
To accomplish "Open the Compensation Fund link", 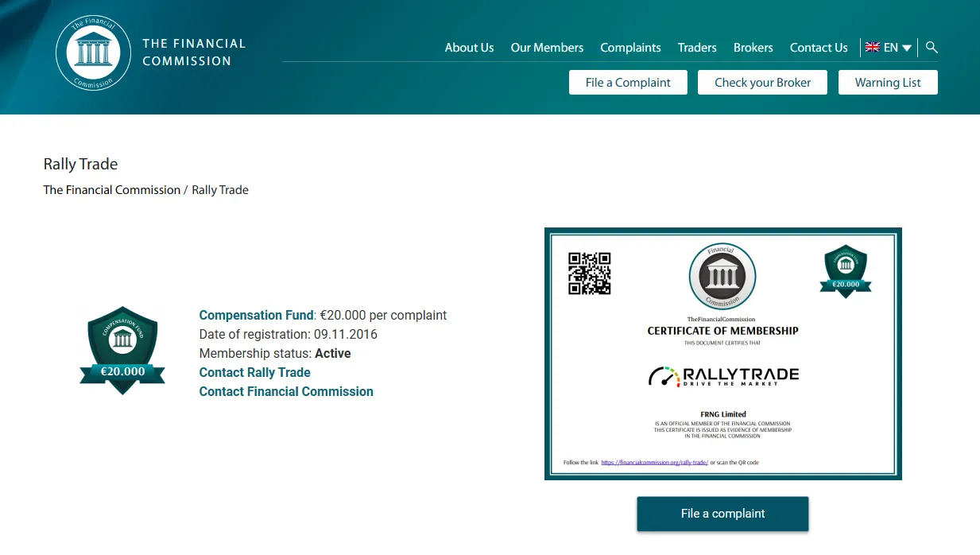I will tap(256, 315).
